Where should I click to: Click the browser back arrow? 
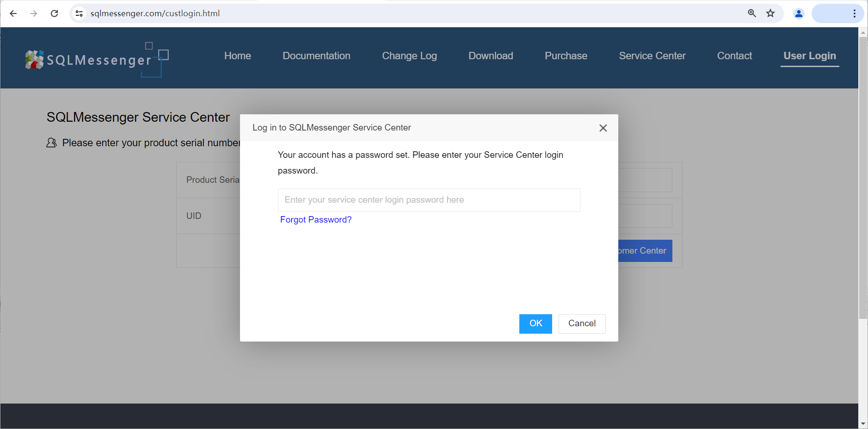click(13, 13)
